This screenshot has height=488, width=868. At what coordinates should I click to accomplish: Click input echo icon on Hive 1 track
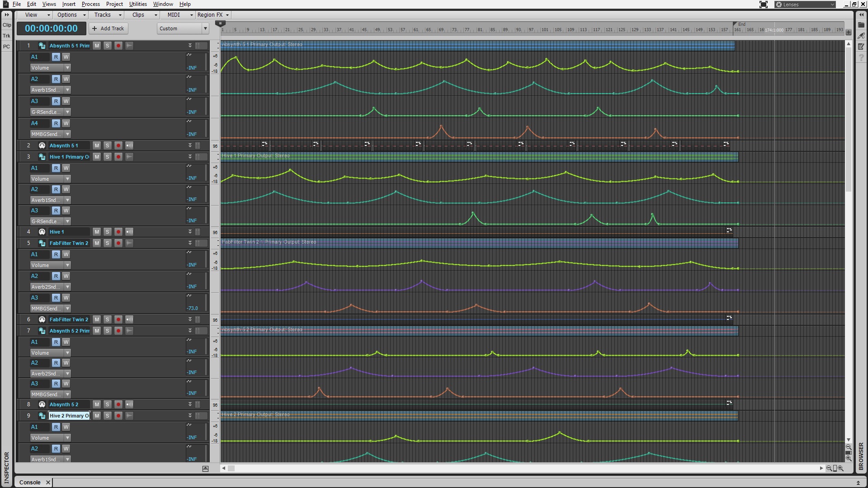click(x=129, y=232)
